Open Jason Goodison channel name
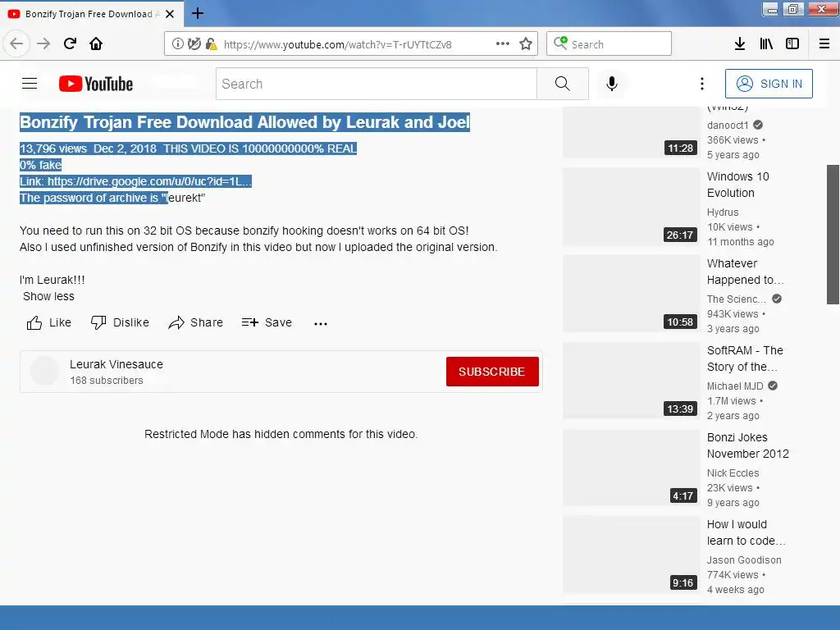 pyautogui.click(x=744, y=559)
